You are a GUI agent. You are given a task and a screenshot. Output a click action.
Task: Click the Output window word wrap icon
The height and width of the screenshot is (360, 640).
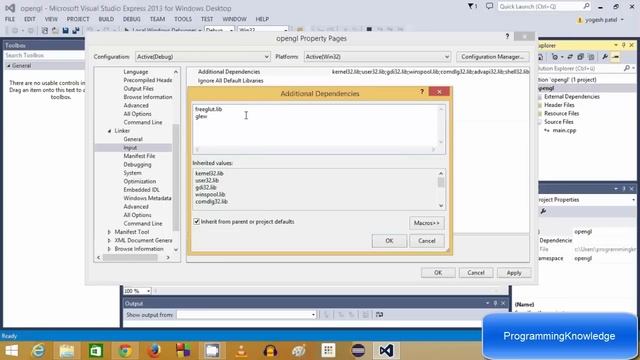(379, 315)
